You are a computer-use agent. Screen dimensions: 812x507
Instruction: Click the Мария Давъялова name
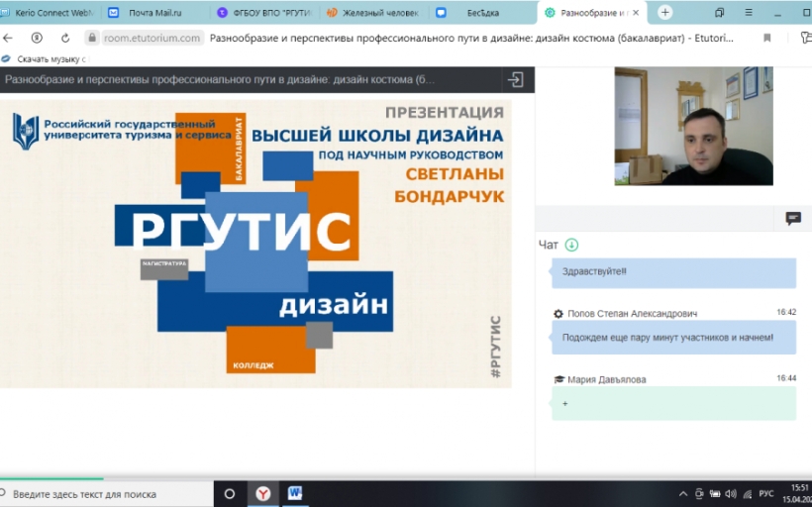(606, 379)
